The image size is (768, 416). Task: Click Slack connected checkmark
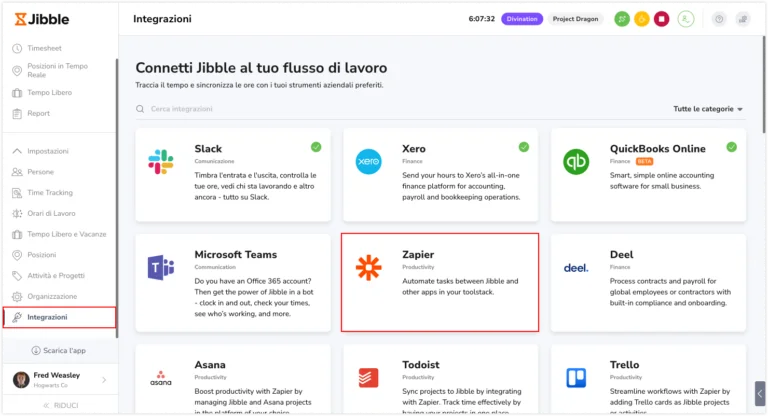click(316, 147)
